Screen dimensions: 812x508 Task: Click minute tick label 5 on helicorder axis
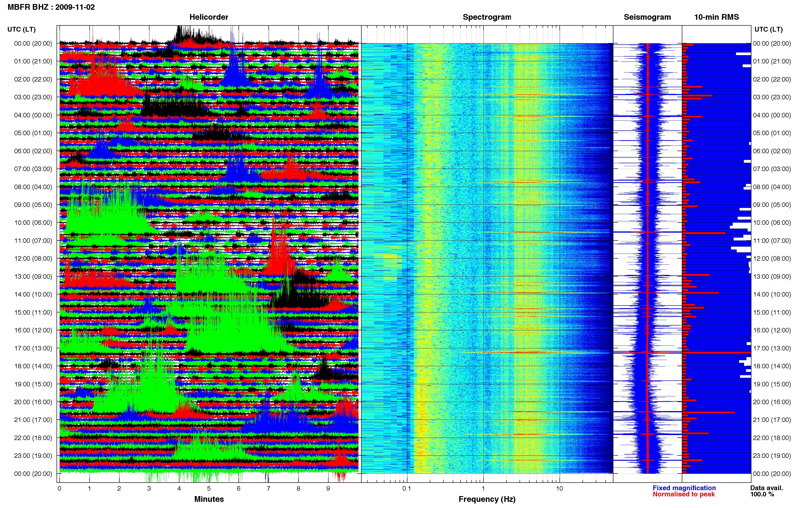(x=209, y=489)
